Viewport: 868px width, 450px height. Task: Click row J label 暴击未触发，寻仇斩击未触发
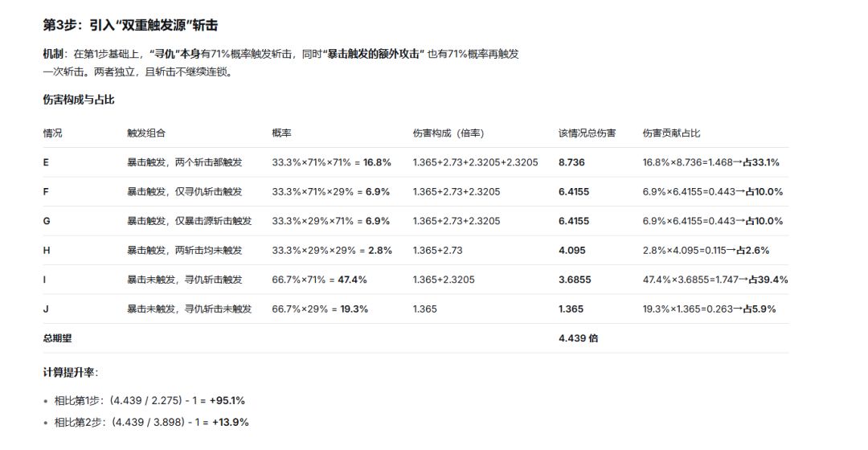pyautogui.click(x=190, y=309)
